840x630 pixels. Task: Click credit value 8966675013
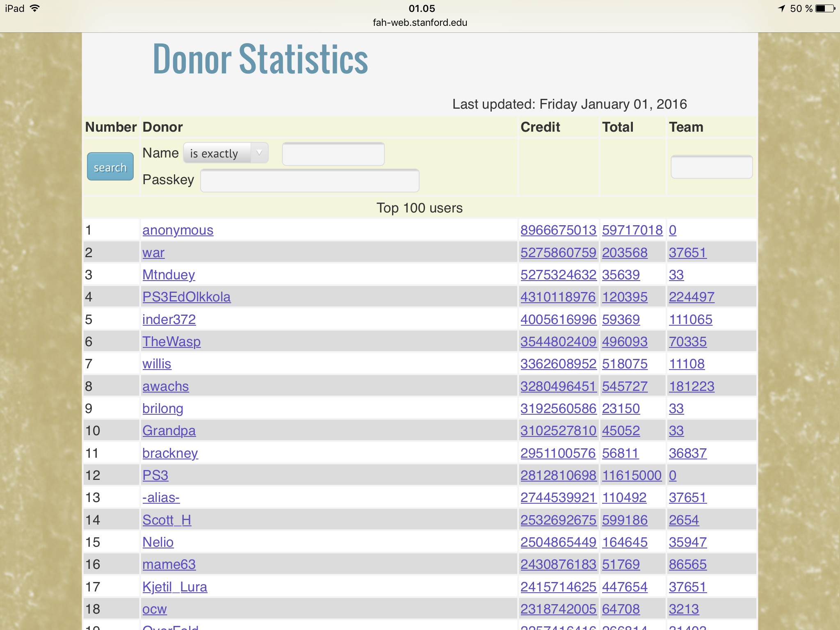pyautogui.click(x=558, y=230)
